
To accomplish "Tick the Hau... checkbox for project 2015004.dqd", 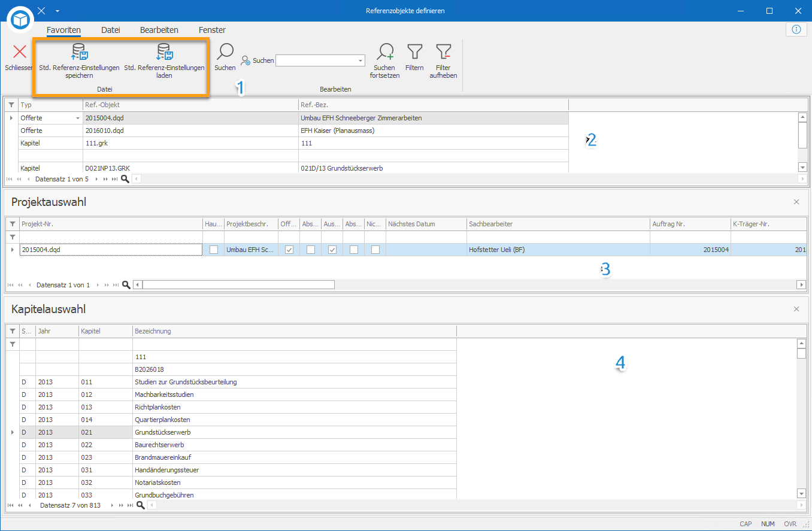I will pyautogui.click(x=214, y=250).
